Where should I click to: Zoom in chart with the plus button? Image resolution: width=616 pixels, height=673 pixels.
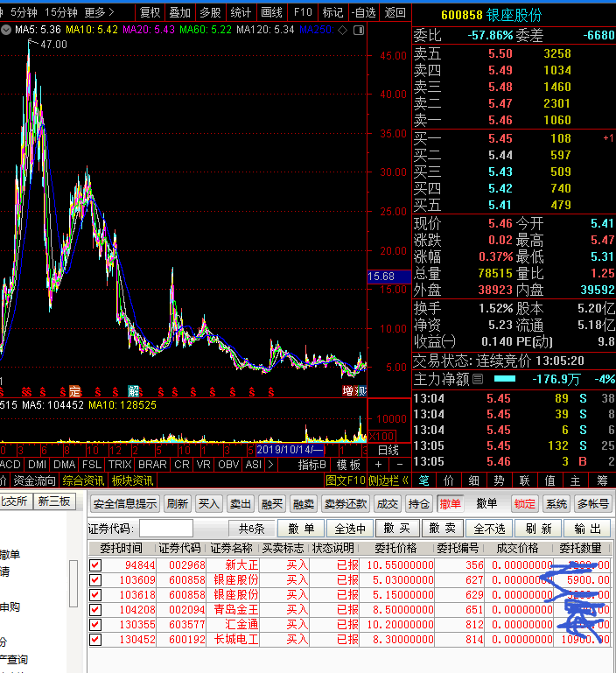click(x=378, y=465)
